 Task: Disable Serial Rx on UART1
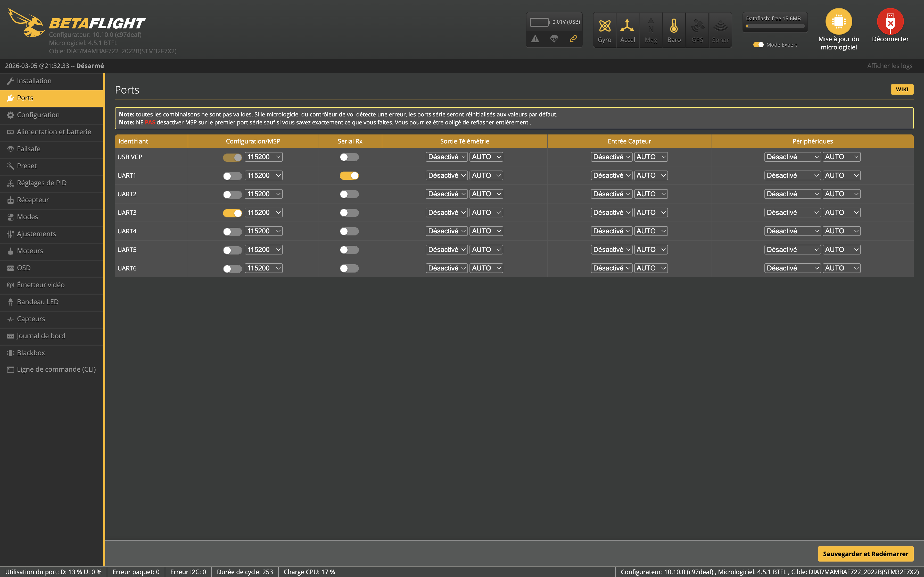click(x=349, y=175)
